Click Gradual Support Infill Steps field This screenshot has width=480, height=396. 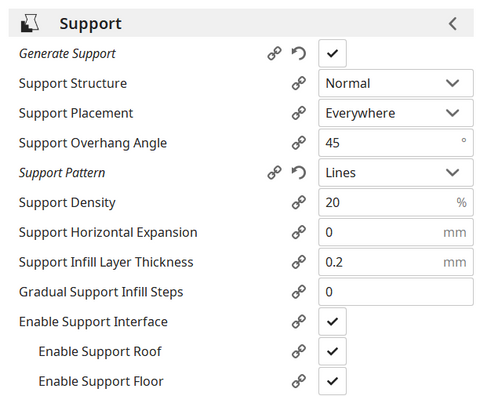coord(396,292)
